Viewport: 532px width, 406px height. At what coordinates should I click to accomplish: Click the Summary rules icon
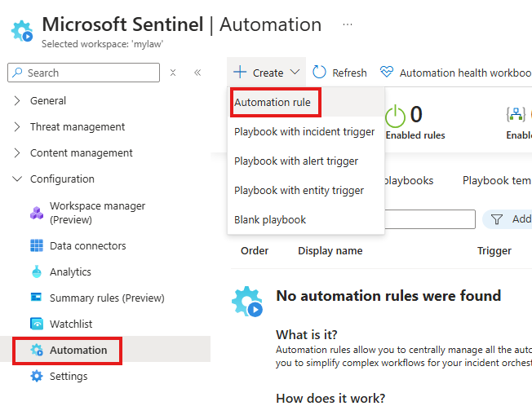[x=37, y=298]
